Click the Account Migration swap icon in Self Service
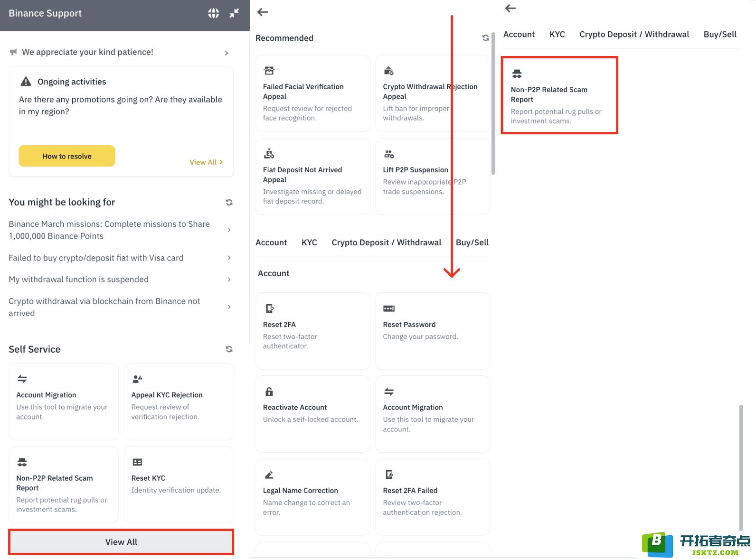Viewport: 756px width, 559px height. [22, 379]
